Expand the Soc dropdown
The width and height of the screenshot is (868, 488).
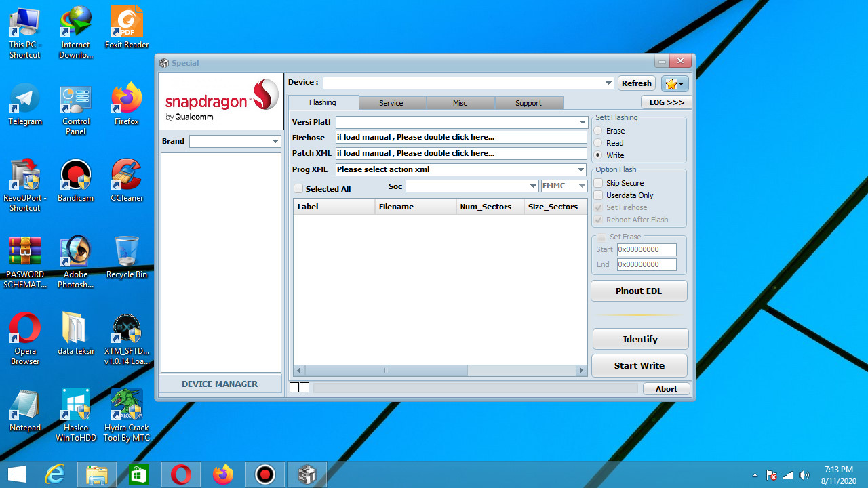pos(533,186)
